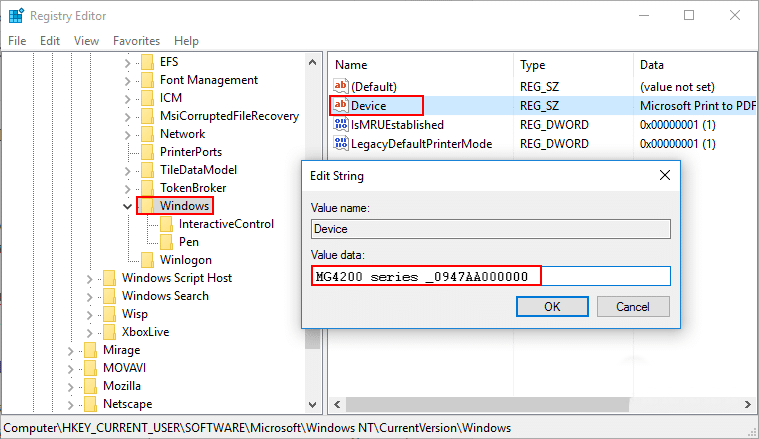Select the MsiCorruptedFileRecovery folder icon
The image size is (759, 439).
[x=148, y=116]
